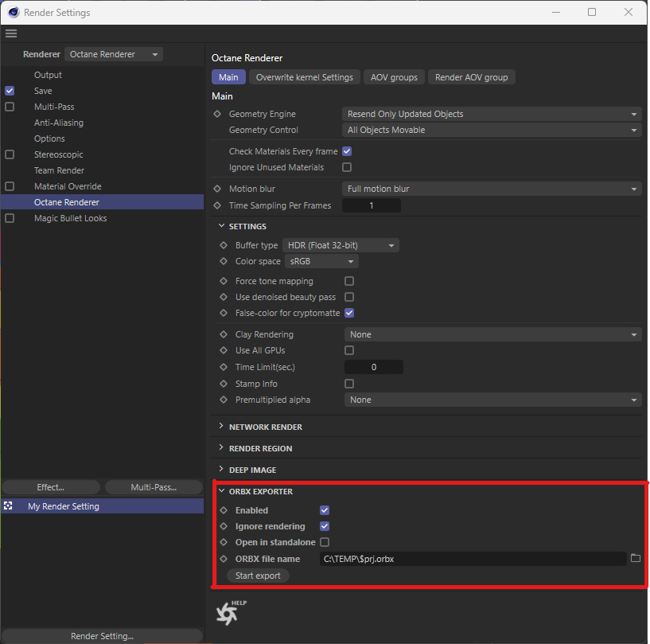Switch to Render AOV group tab
The height and width of the screenshot is (644, 650).
click(471, 77)
